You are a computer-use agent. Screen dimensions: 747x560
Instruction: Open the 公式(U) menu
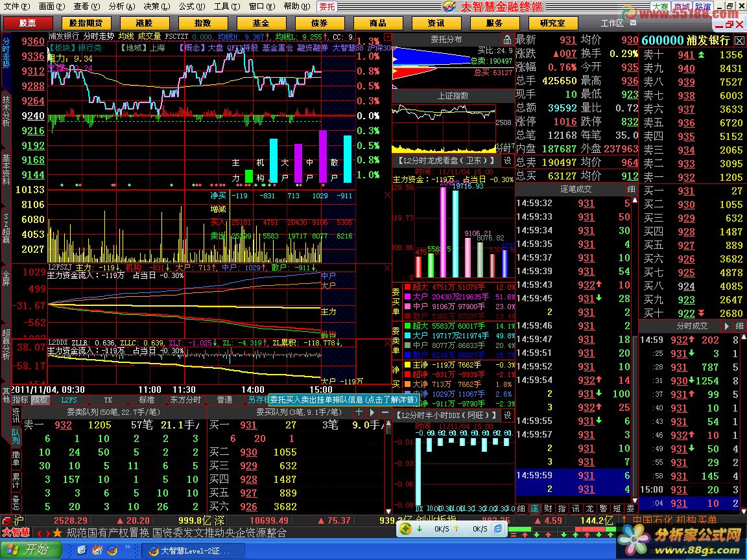tap(191, 6)
